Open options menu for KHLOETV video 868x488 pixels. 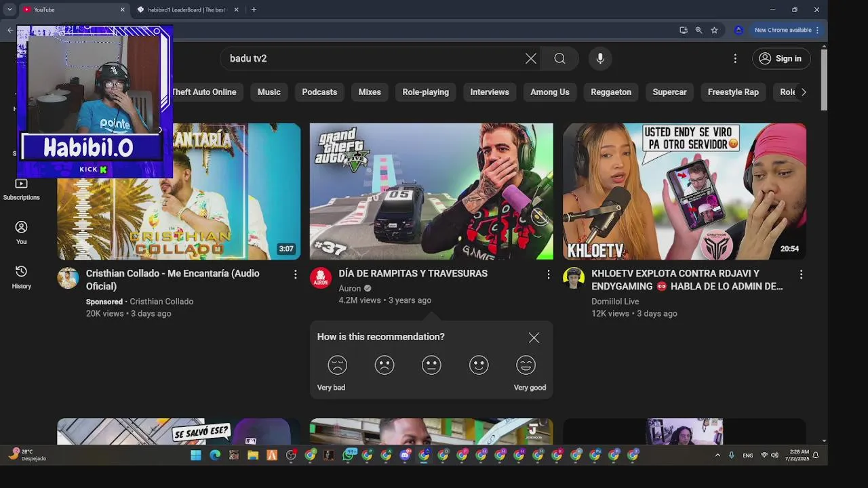(x=801, y=274)
